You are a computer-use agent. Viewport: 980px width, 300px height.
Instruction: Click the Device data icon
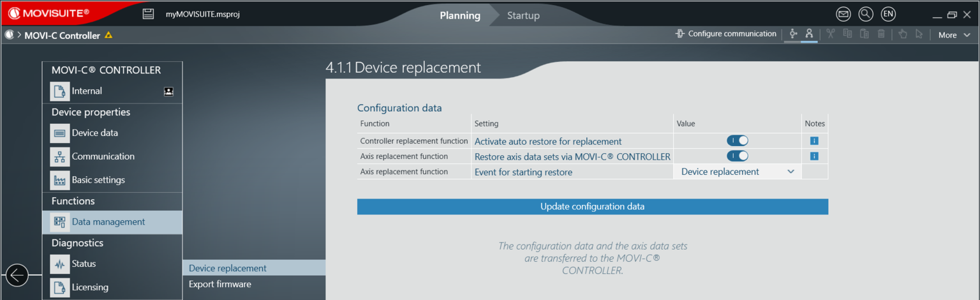coord(60,133)
